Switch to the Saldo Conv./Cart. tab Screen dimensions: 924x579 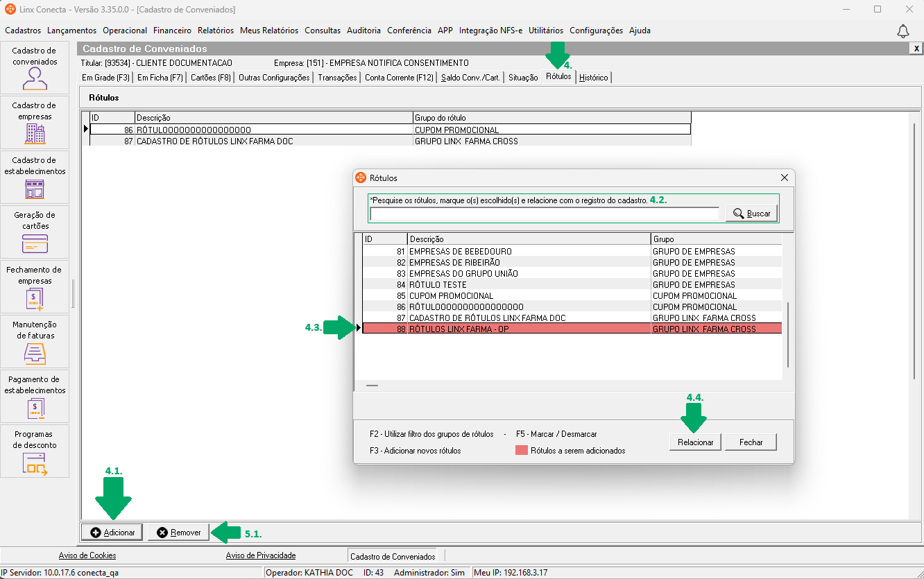470,78
